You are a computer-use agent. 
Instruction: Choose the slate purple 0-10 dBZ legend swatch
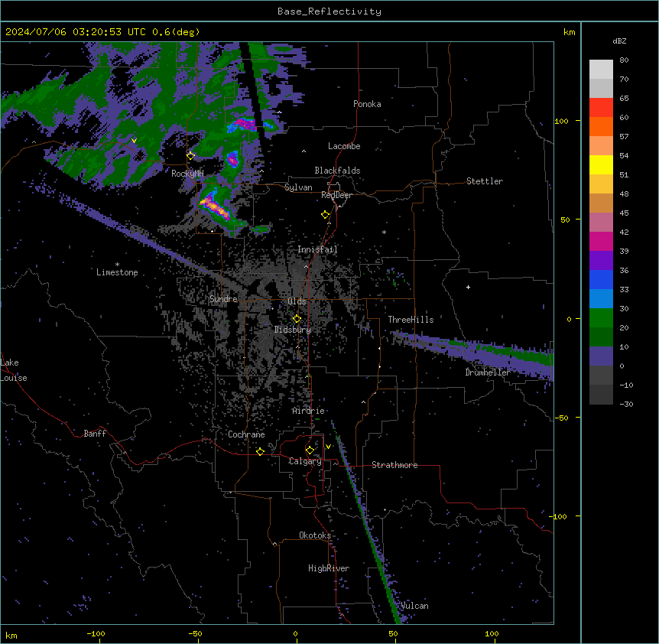601,356
